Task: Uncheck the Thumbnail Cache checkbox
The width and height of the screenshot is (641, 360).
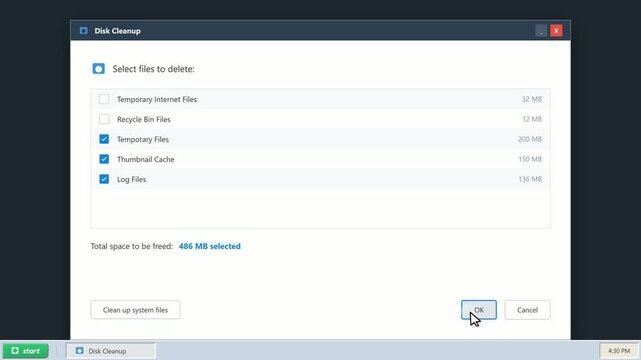Action: 104,159
